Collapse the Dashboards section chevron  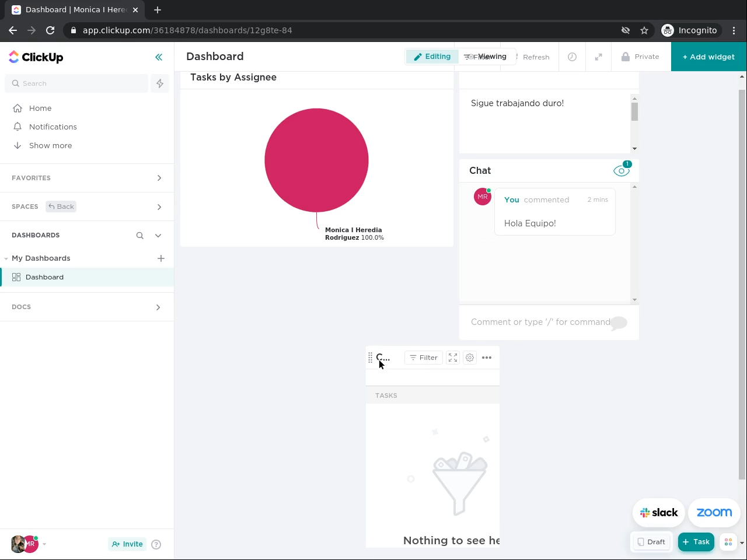coord(158,236)
